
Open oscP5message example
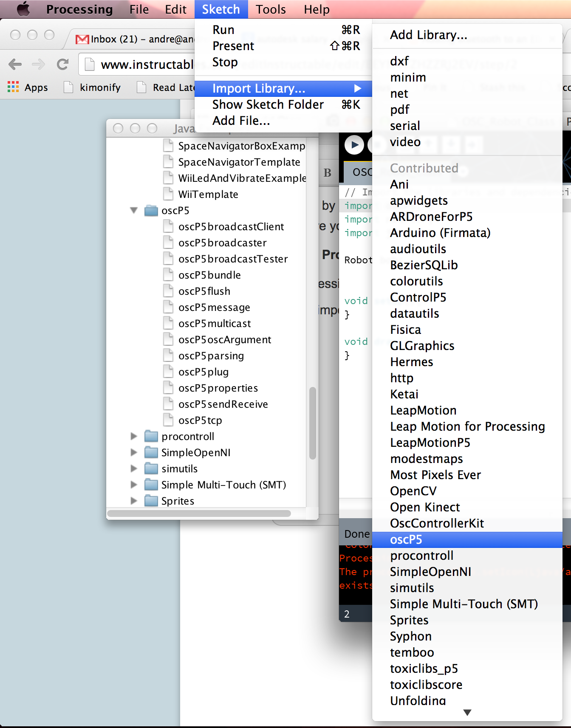214,307
